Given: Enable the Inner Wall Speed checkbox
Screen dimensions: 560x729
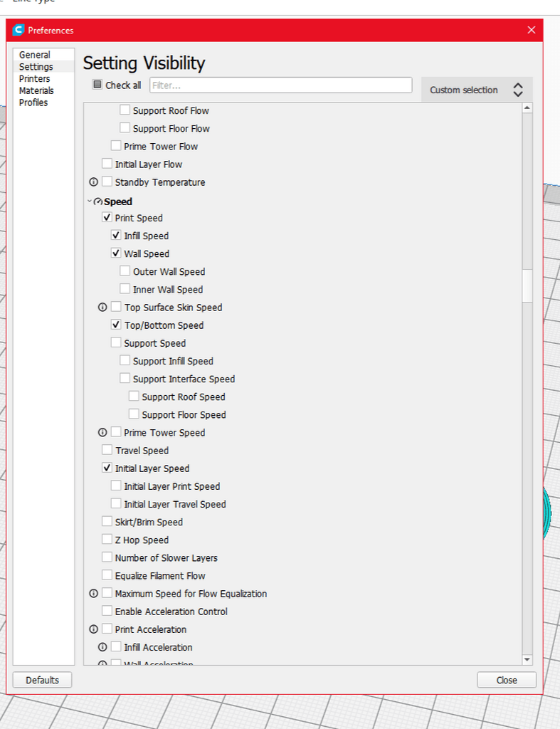Looking at the screenshot, I should pyautogui.click(x=125, y=289).
